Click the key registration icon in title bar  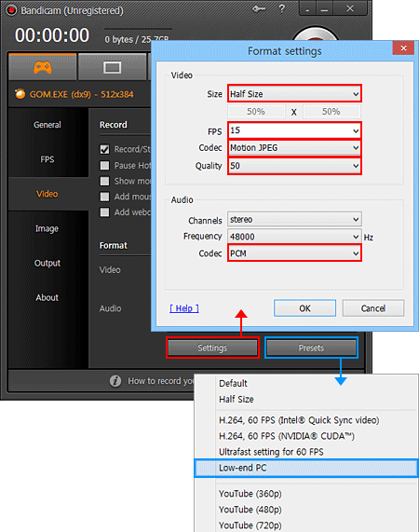(259, 8)
